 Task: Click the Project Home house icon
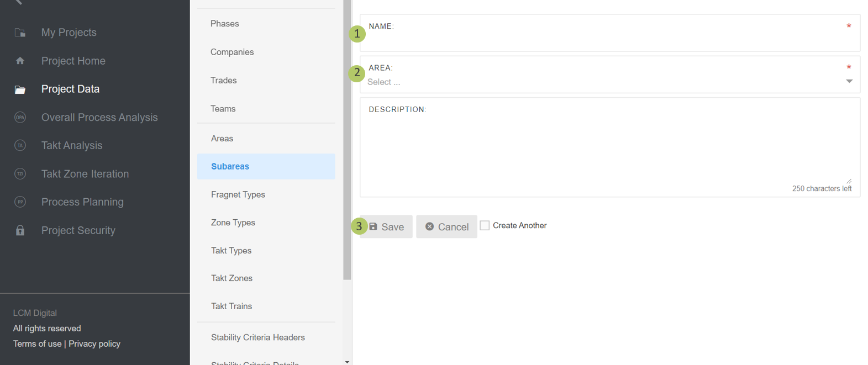(20, 61)
